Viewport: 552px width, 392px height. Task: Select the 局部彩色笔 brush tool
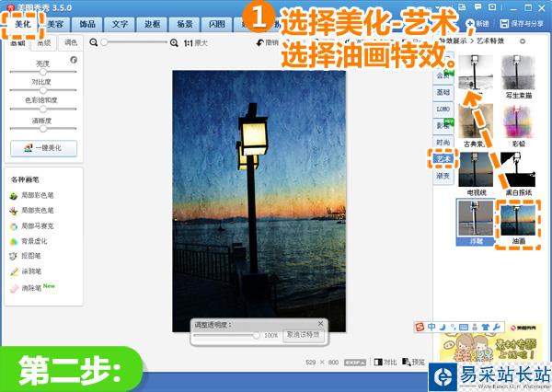[32, 195]
